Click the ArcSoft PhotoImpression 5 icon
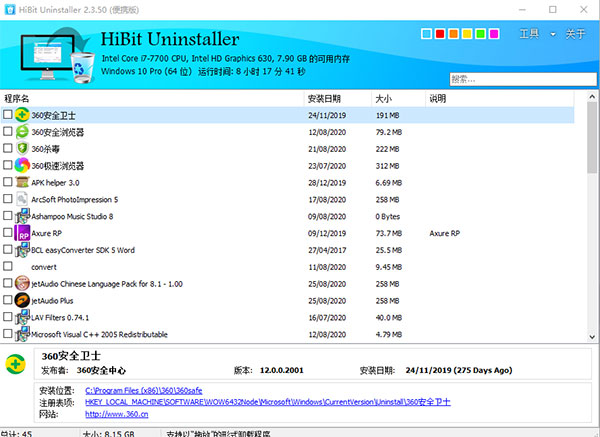The width and height of the screenshot is (600, 437). [22, 199]
